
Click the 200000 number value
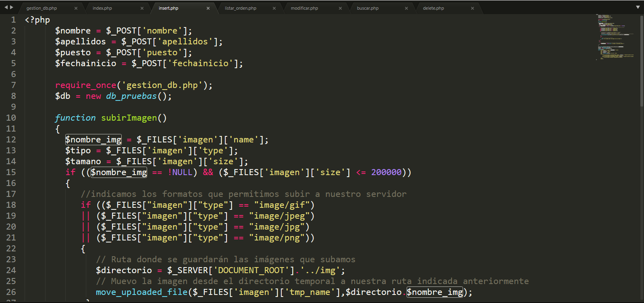[x=386, y=172]
